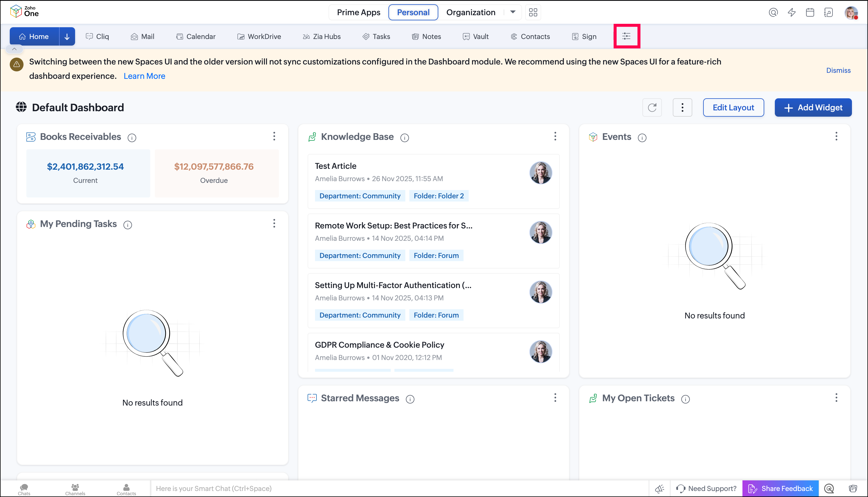Open the Vault tab
868x497 pixels.
tap(476, 36)
